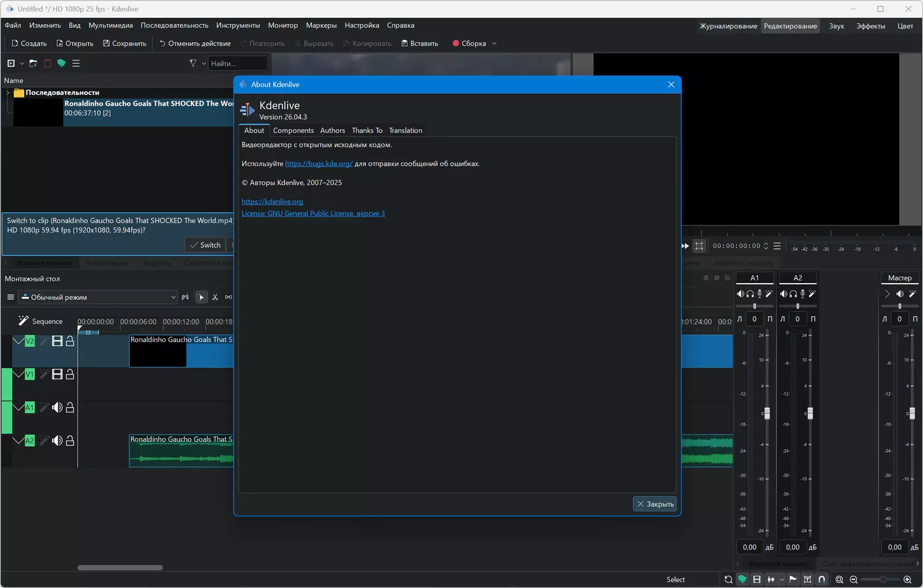Viewport: 923px width, 588px height.
Task: Click the zoom in icon in status bar
Action: pos(907,579)
